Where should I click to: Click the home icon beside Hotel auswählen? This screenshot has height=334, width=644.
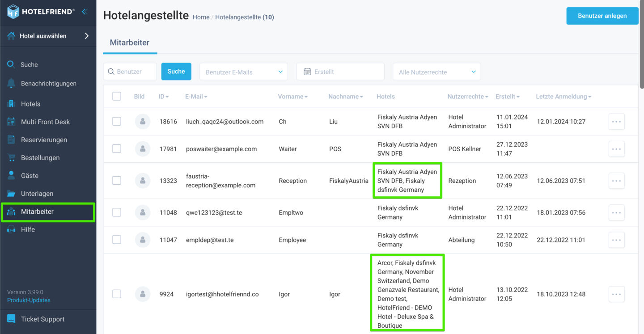11,36
